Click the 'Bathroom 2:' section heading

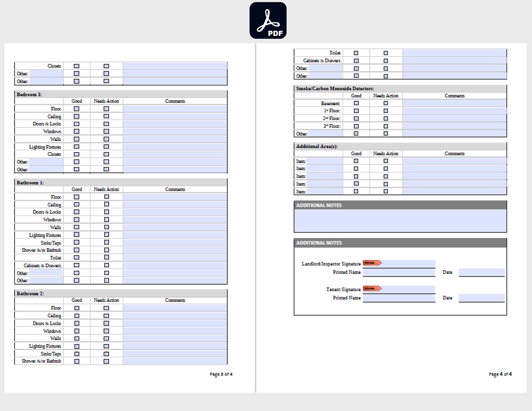(x=30, y=293)
